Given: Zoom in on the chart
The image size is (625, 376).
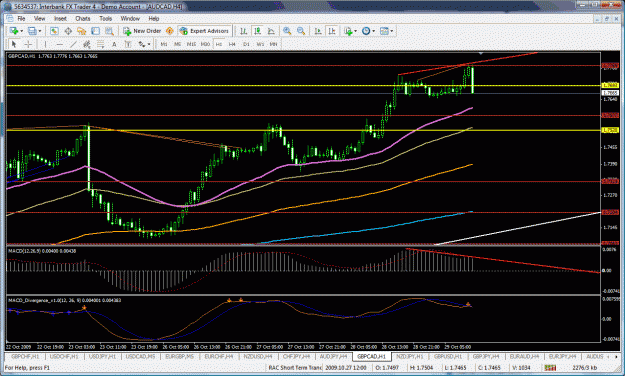Looking at the screenshot, I should 287,31.
